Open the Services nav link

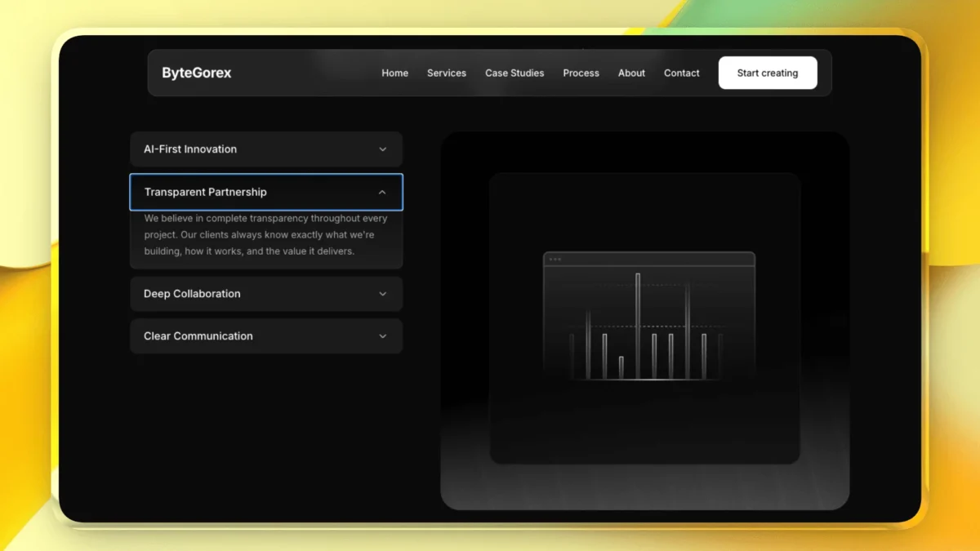pyautogui.click(x=446, y=73)
